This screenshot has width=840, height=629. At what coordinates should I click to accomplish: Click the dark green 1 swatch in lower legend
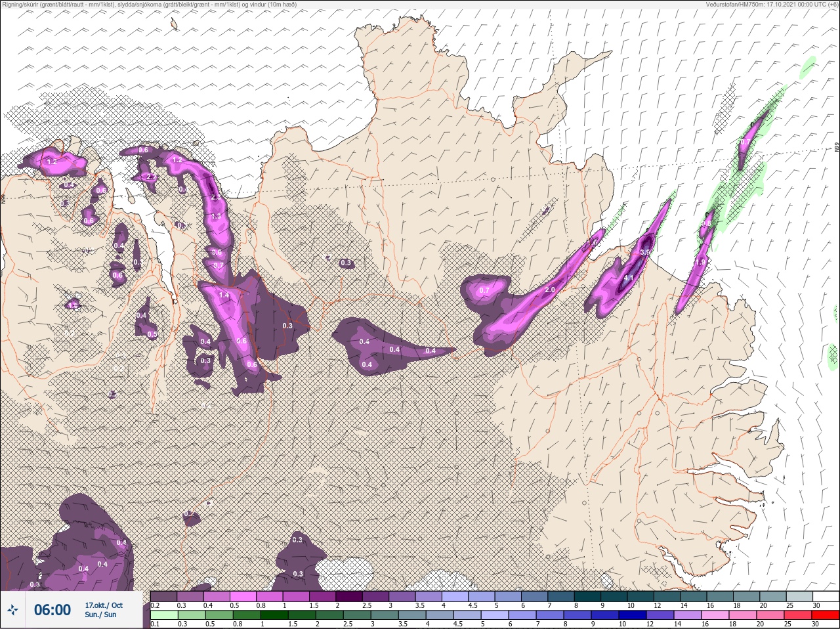(x=273, y=615)
